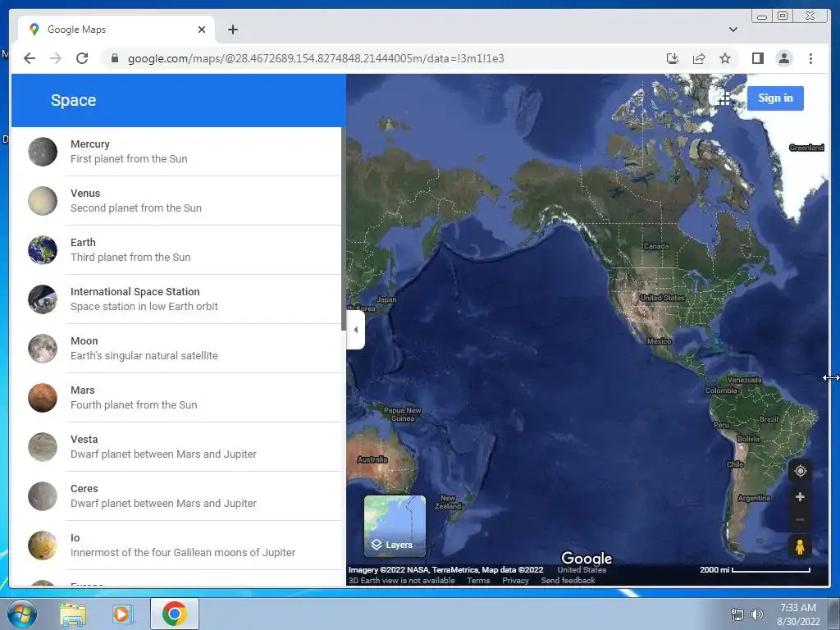Click the 2000 mi scale bar
This screenshot has height=630, width=840.
point(755,570)
